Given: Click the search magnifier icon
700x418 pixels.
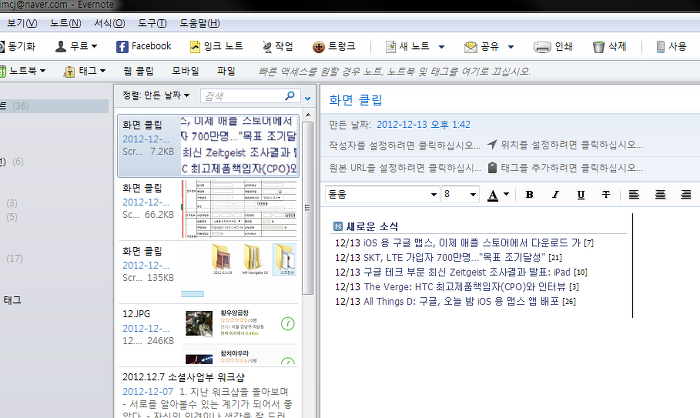Looking at the screenshot, I should 290,96.
